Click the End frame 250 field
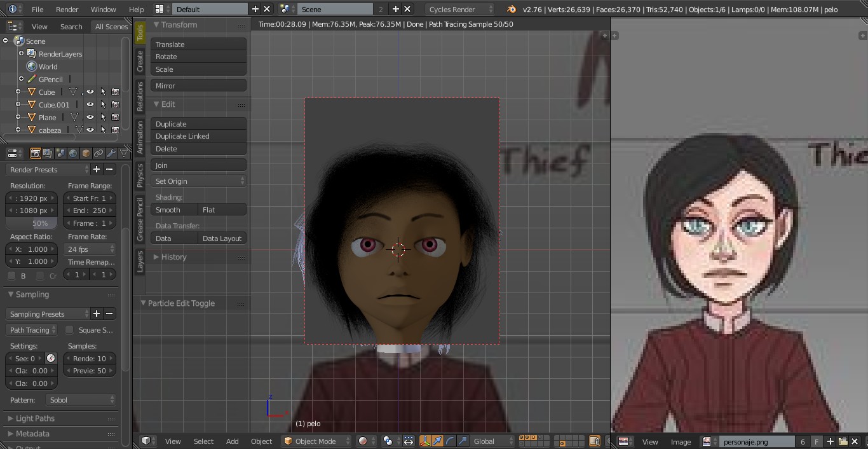Image resolution: width=868 pixels, height=449 pixels. point(90,211)
